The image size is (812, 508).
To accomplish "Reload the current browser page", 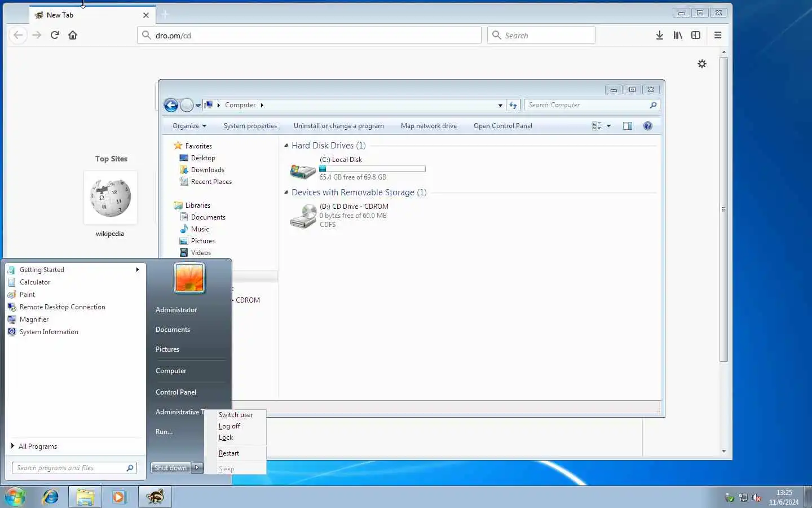I will (x=55, y=35).
